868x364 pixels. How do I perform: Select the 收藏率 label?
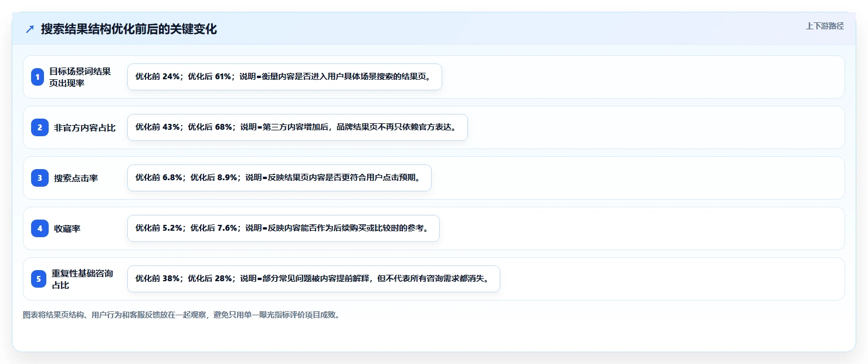67,228
